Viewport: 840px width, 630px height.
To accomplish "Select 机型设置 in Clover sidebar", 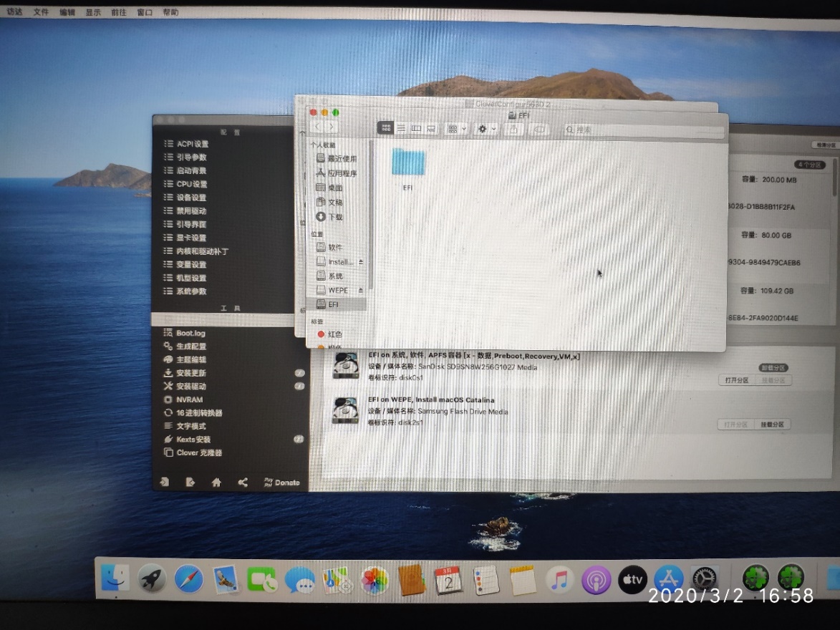I will pos(185,278).
